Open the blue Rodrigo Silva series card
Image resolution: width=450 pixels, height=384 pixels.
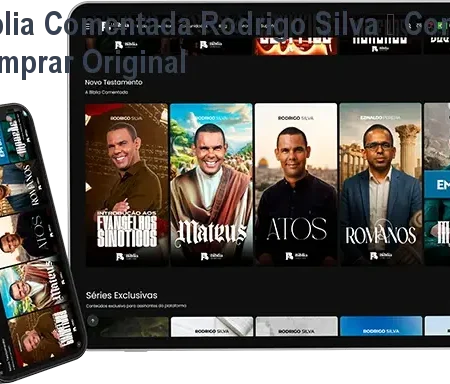[381, 326]
